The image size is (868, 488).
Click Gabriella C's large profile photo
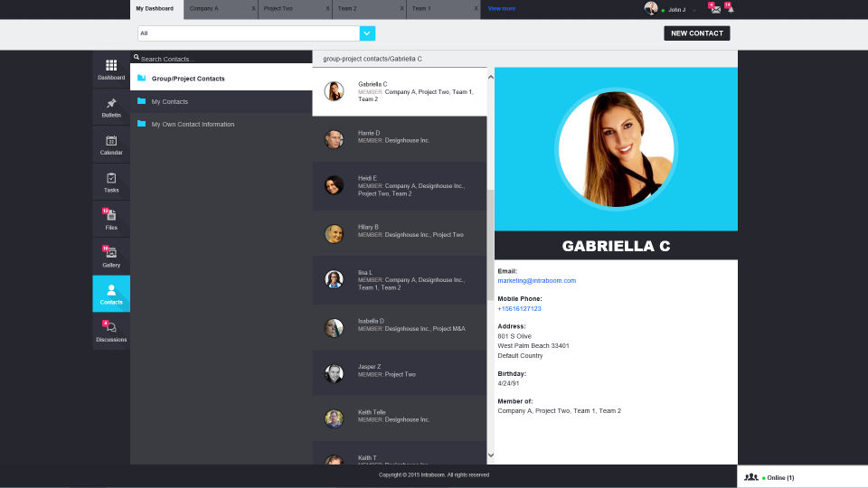[616, 149]
